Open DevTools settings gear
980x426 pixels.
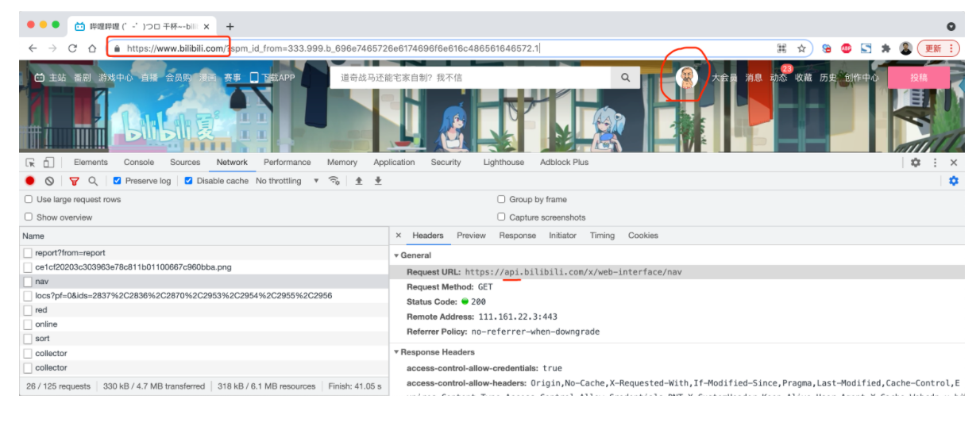tap(916, 162)
